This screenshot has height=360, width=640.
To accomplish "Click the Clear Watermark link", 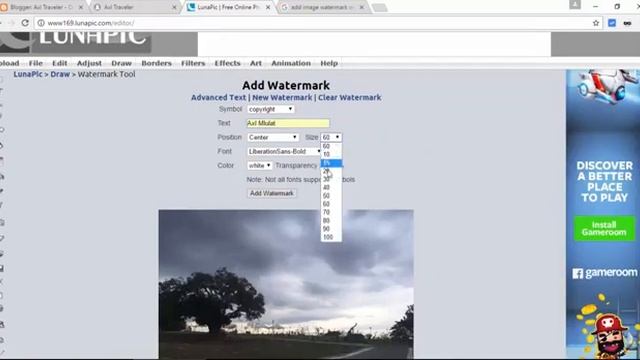I will point(349,98).
